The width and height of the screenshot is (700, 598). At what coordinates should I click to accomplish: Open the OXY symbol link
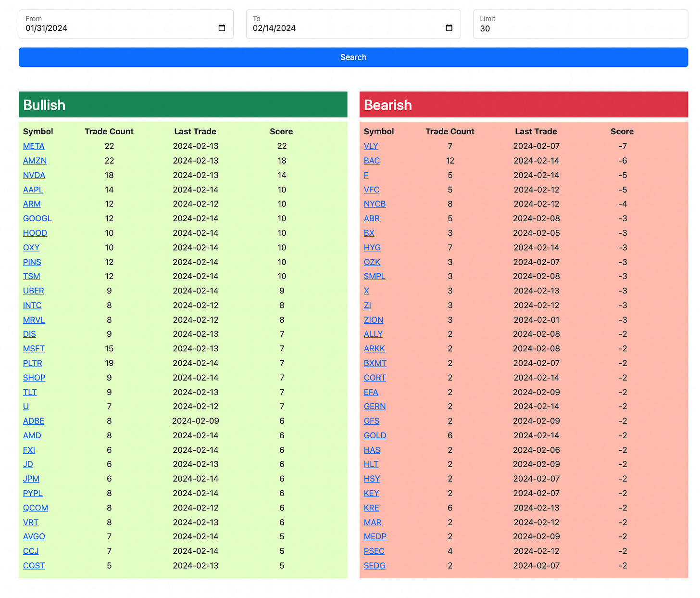31,247
